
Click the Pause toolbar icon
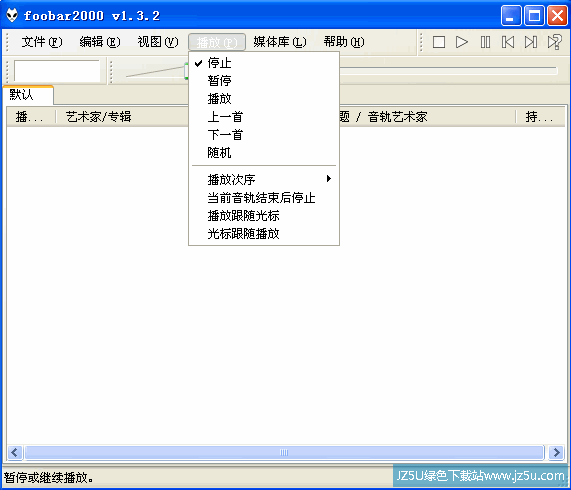pos(485,42)
